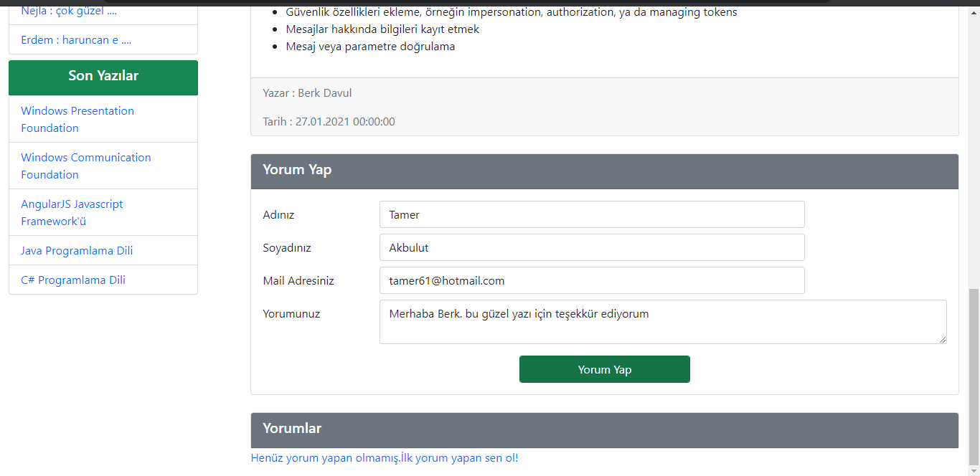Click 'Mesaj veya parametre doğrulama' bullet
Viewport: 980px width, 476px height.
370,47
